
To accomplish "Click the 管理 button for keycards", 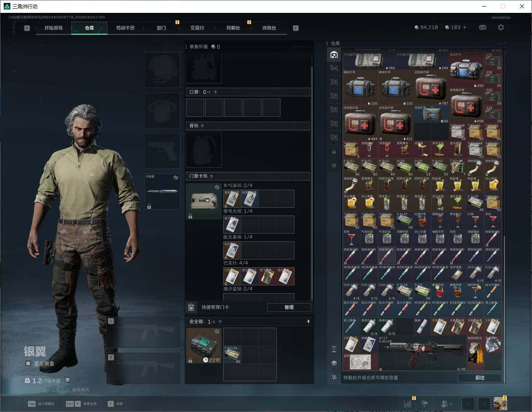I will (x=289, y=307).
